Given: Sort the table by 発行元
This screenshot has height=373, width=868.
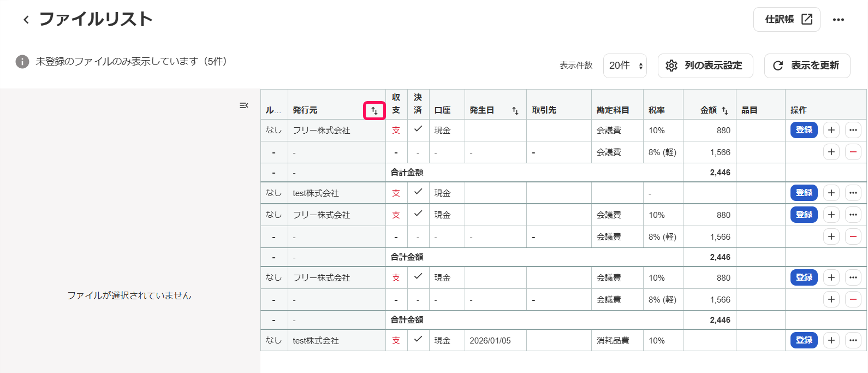Looking at the screenshot, I should pyautogui.click(x=374, y=110).
